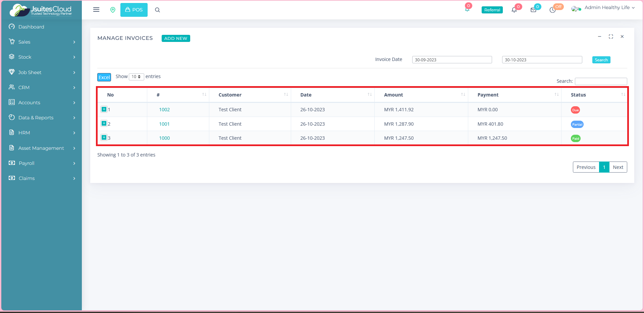Image resolution: width=644 pixels, height=313 pixels.
Task: Toggle the hamburger sidebar menu icon
Action: click(96, 10)
